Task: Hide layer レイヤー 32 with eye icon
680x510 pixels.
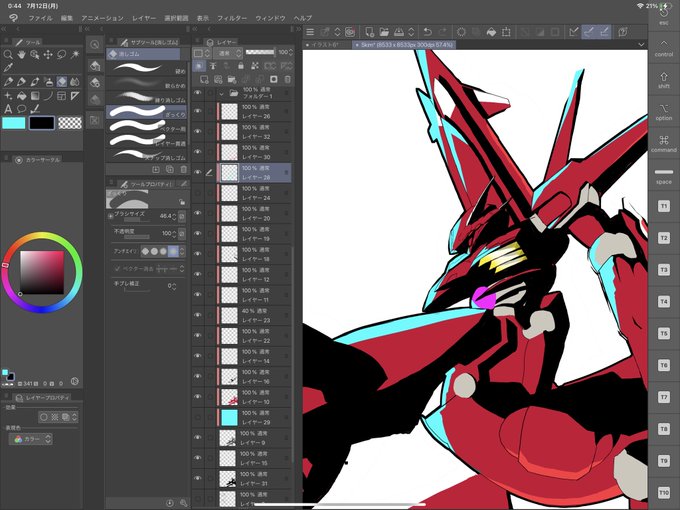Action: pyautogui.click(x=198, y=132)
